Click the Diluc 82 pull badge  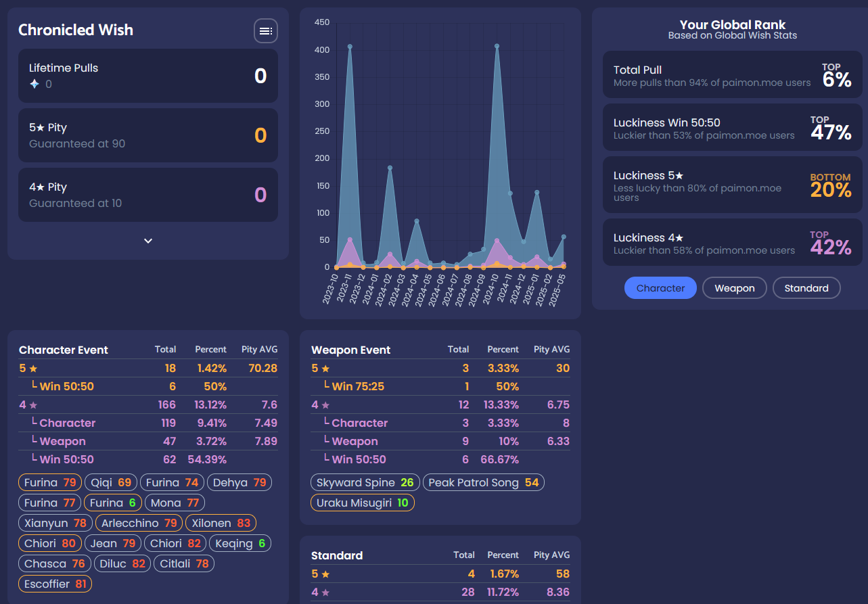122,564
